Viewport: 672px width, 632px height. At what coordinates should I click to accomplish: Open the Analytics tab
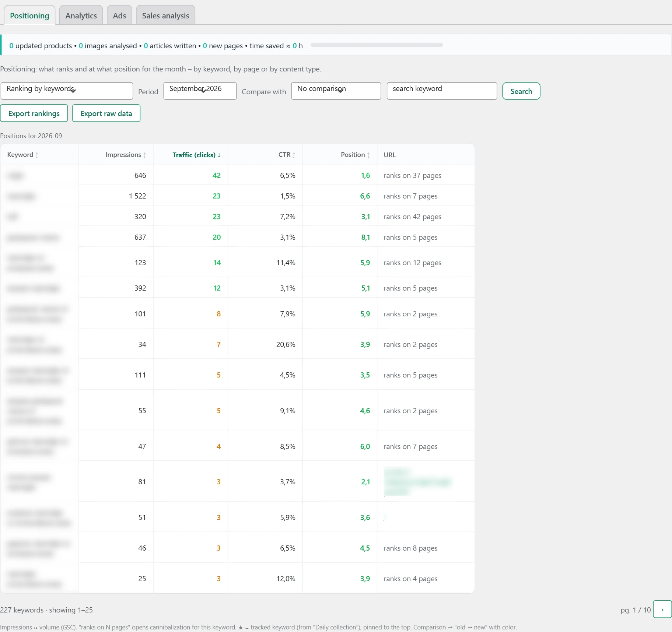pos(81,15)
